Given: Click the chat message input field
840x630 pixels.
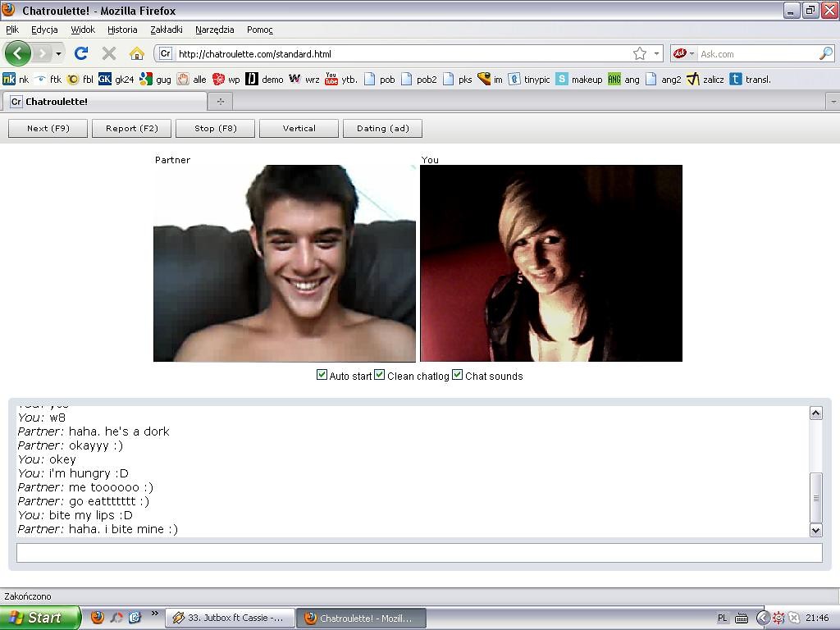Looking at the screenshot, I should [419, 553].
